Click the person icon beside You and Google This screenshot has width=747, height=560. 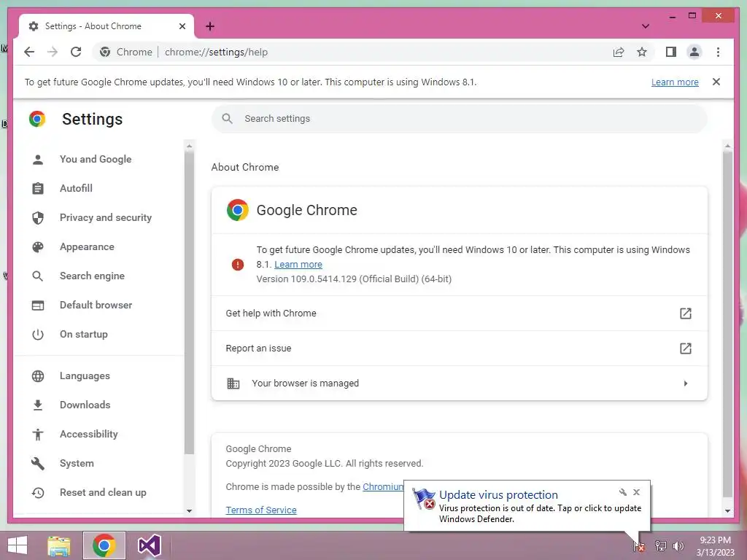38,160
